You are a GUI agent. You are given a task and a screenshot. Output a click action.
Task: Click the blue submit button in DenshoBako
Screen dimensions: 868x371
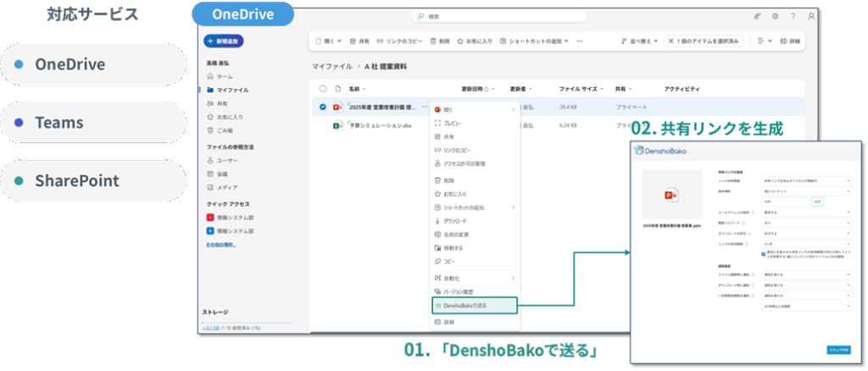[838, 350]
